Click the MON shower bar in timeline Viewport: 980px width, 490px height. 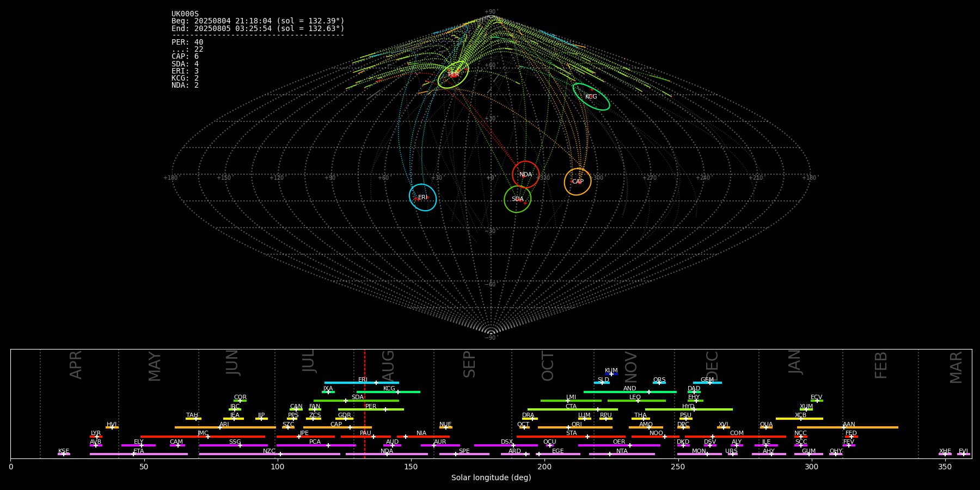[x=700, y=454]
